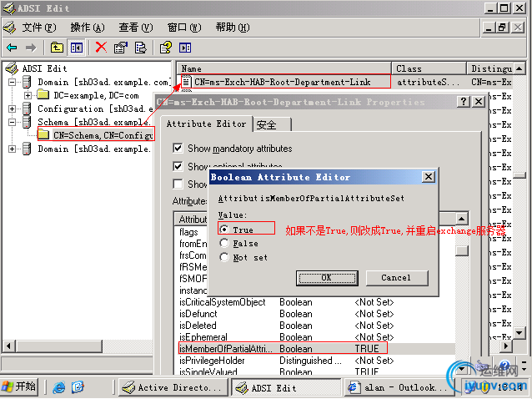Click the ADSI Edit taskbar button
Screen dimensions: 532x399
point(286,387)
